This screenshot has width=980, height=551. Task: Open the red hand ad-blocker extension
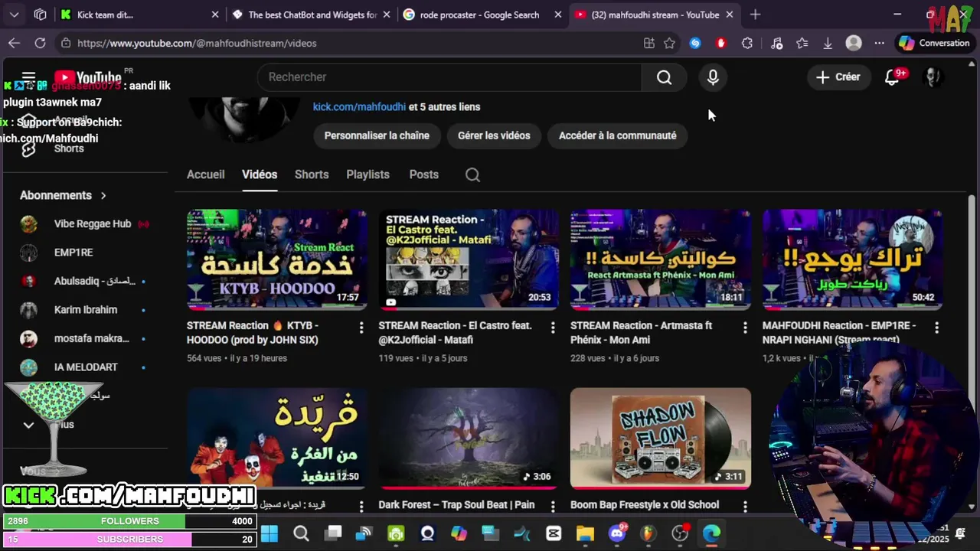[721, 43]
